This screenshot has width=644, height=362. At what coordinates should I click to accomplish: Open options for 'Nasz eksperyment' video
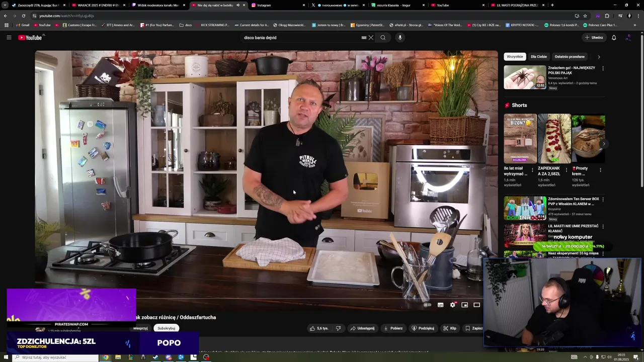point(603,254)
